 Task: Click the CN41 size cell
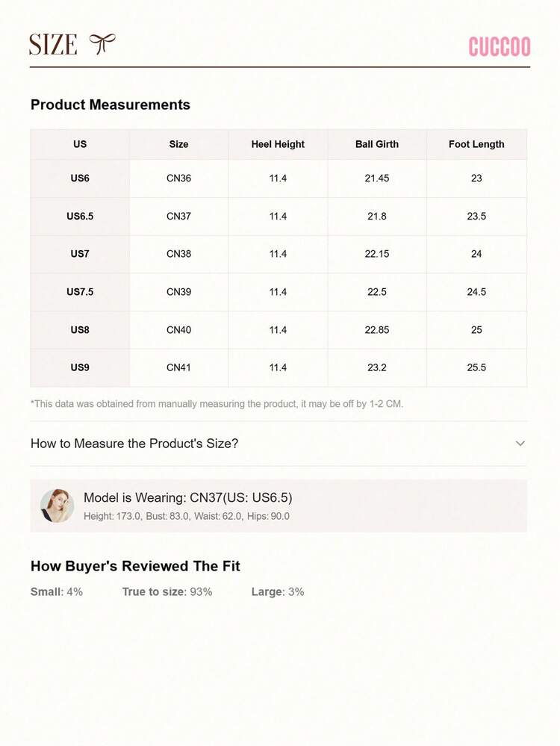click(178, 367)
